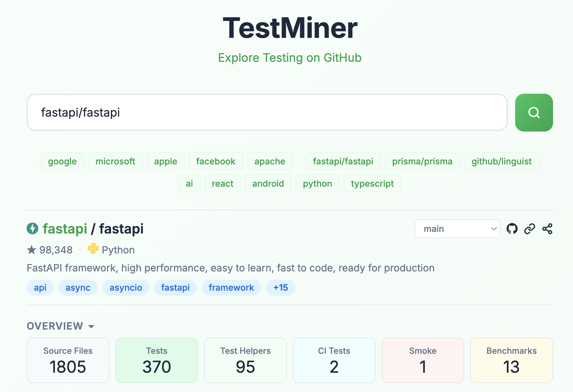Click the asyncio topic tag
This screenshot has width=573, height=392.
coord(126,288)
